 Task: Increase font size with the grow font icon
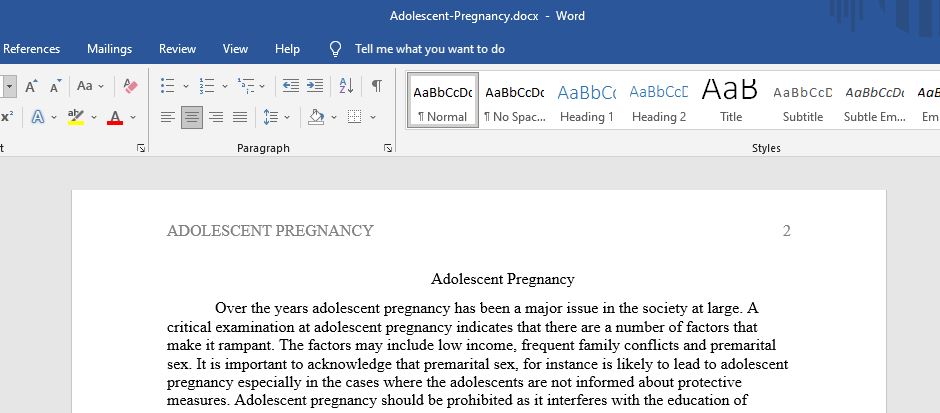pyautogui.click(x=31, y=86)
